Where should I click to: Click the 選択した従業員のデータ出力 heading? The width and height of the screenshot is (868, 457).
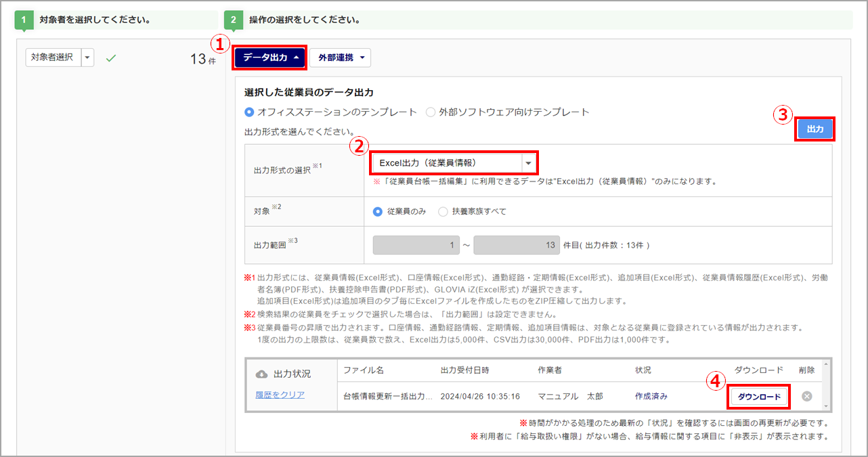click(x=309, y=93)
